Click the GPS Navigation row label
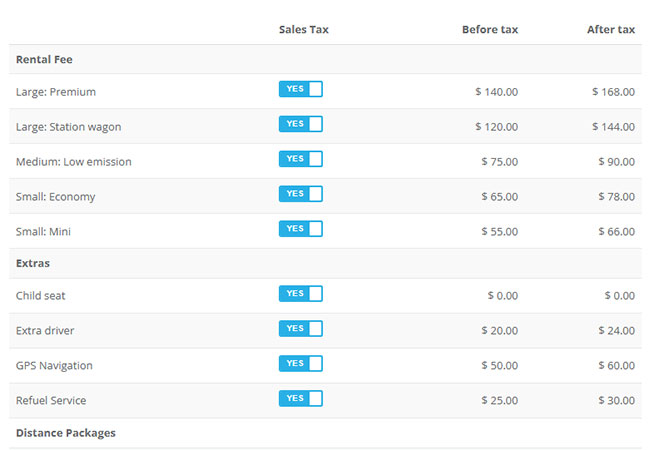 (x=54, y=366)
